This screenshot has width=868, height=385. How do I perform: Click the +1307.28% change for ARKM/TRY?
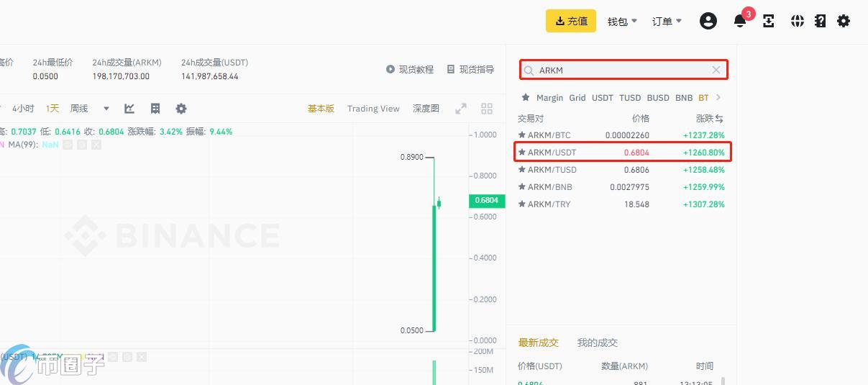tap(703, 204)
